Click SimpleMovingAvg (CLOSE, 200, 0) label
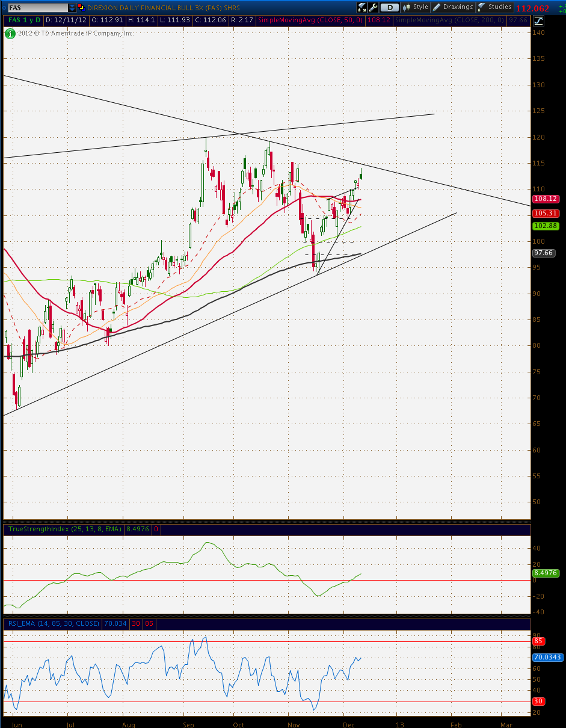The image size is (566, 728). click(x=449, y=20)
